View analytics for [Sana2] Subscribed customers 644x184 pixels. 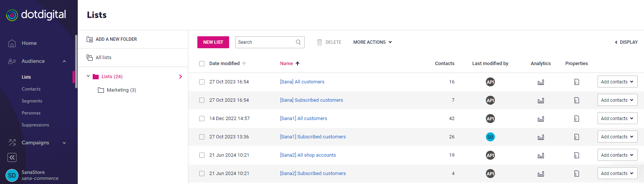click(x=541, y=174)
